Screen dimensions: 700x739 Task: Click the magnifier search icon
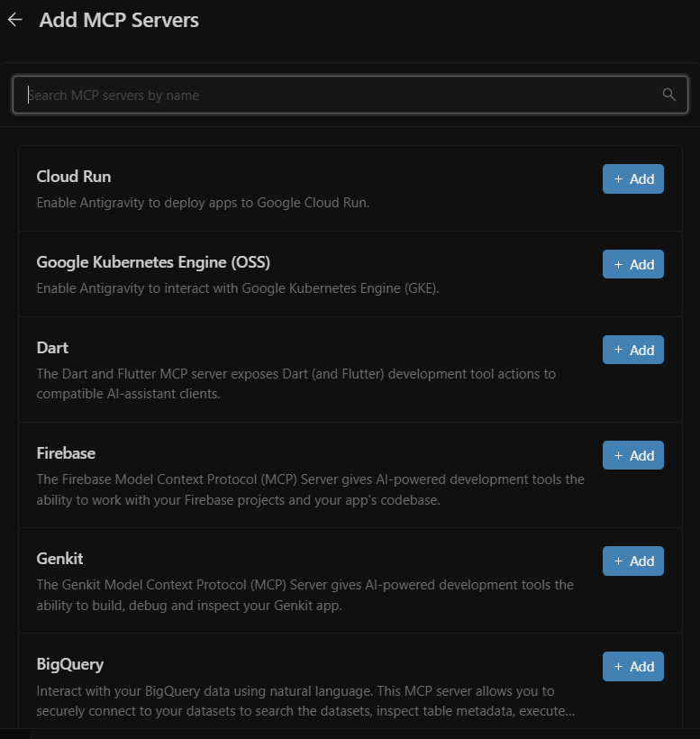pos(668,95)
